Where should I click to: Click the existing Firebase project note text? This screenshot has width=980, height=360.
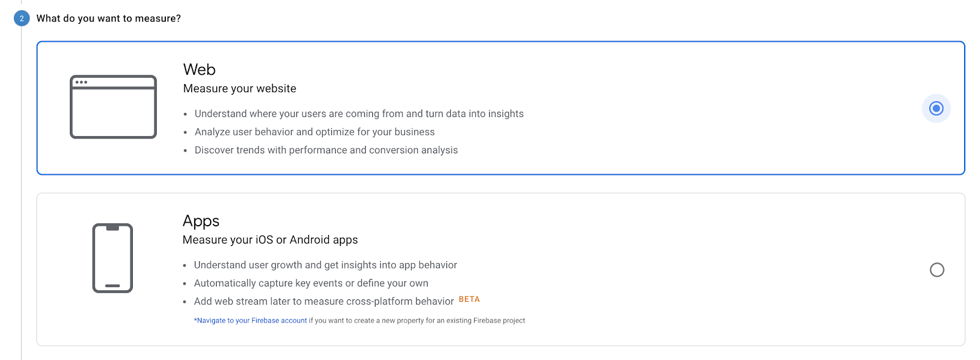(417, 321)
